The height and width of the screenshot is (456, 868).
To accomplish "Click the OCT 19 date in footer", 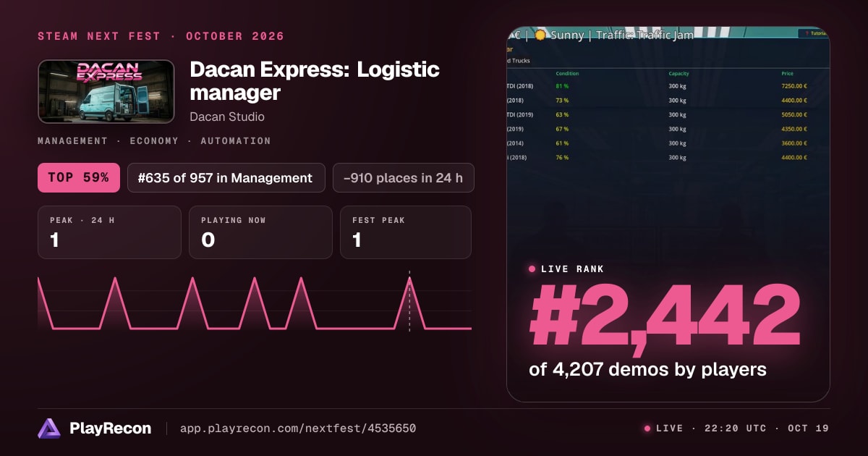I will click(x=808, y=428).
